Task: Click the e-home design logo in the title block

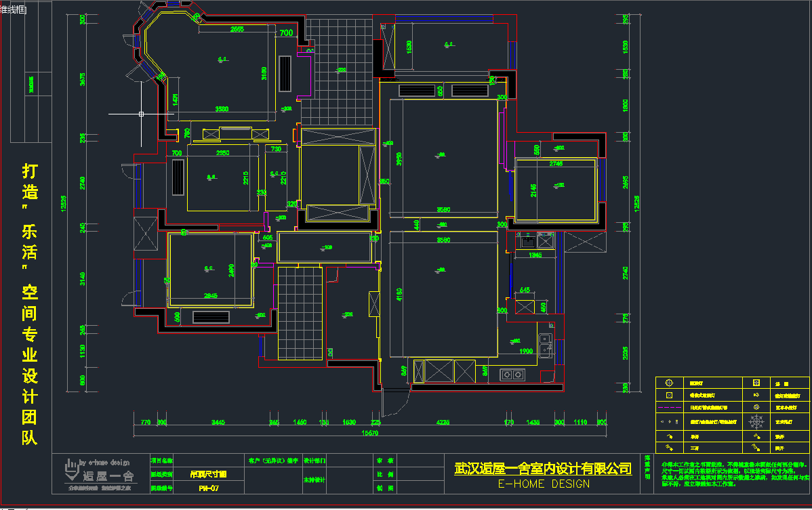Action: (x=100, y=474)
